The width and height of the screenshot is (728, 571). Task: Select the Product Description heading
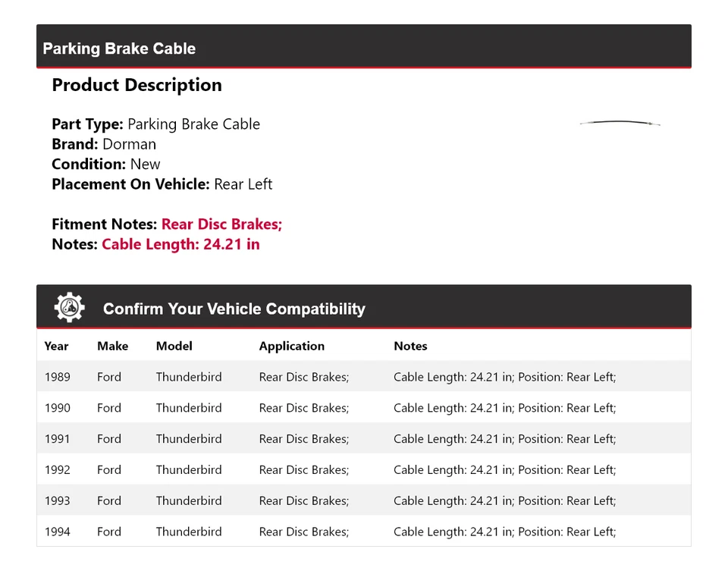(136, 85)
